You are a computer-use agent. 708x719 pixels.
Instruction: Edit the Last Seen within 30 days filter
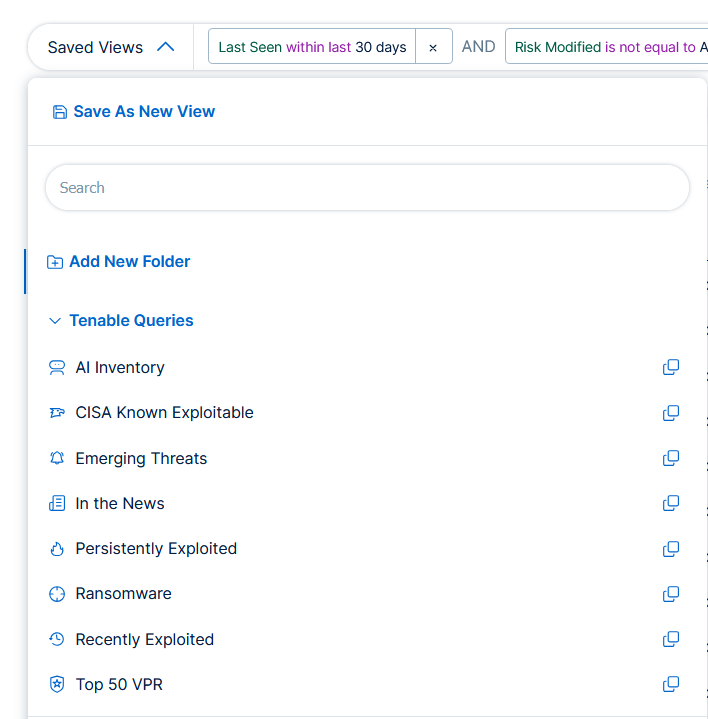(312, 47)
